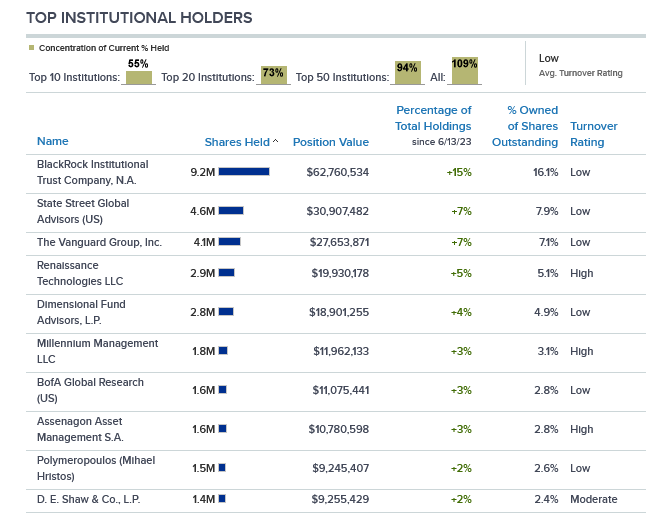The image size is (666, 527).
Task: Click the $9,245,407 position value
Action: (341, 468)
